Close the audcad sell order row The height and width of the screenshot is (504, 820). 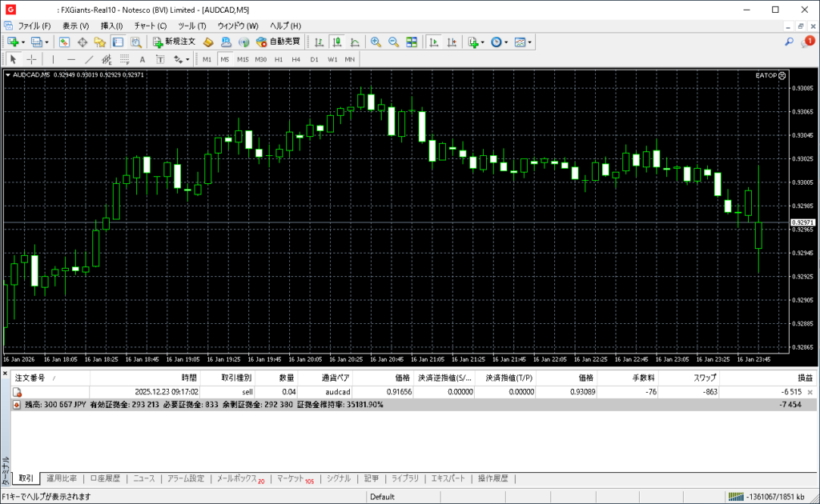coord(810,392)
